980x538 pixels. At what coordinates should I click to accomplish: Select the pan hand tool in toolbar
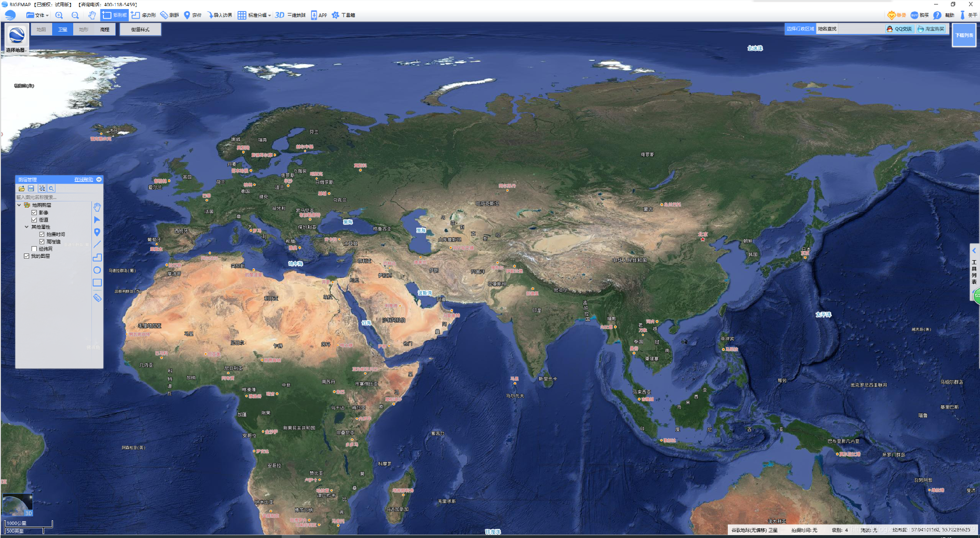tap(92, 15)
